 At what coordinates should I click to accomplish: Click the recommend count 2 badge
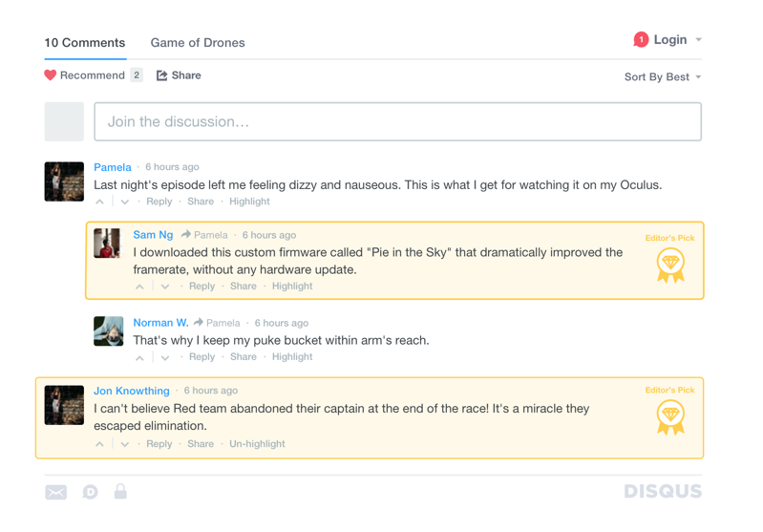pos(137,74)
